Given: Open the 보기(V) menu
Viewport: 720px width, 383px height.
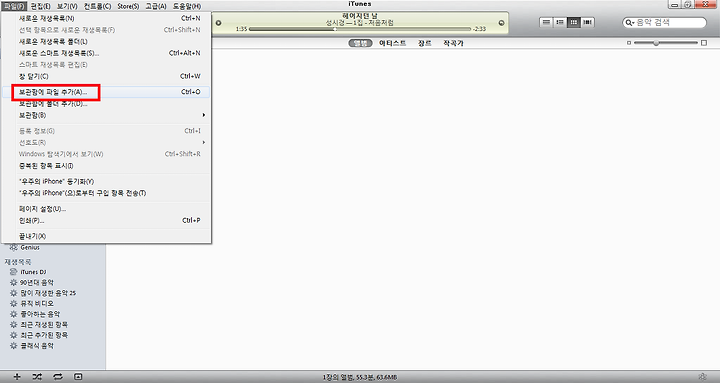Looking at the screenshot, I should pos(67,6).
